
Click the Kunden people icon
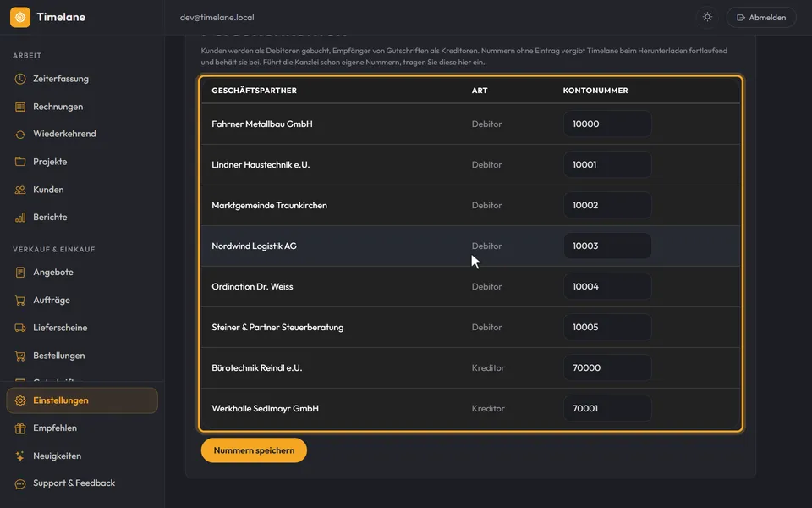coord(20,190)
